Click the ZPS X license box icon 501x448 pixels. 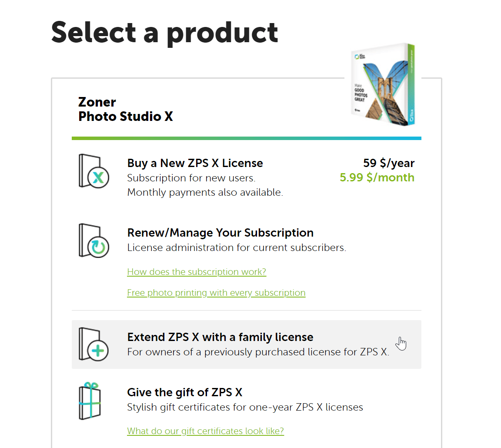[x=94, y=171]
